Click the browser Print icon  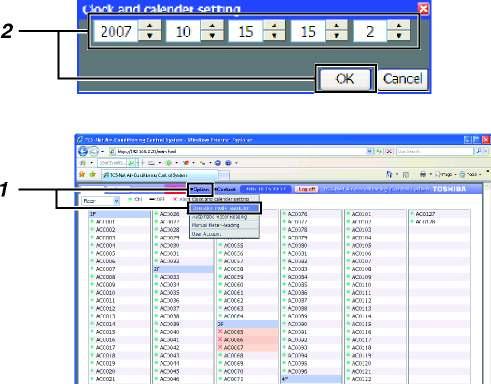pyautogui.click(x=423, y=174)
